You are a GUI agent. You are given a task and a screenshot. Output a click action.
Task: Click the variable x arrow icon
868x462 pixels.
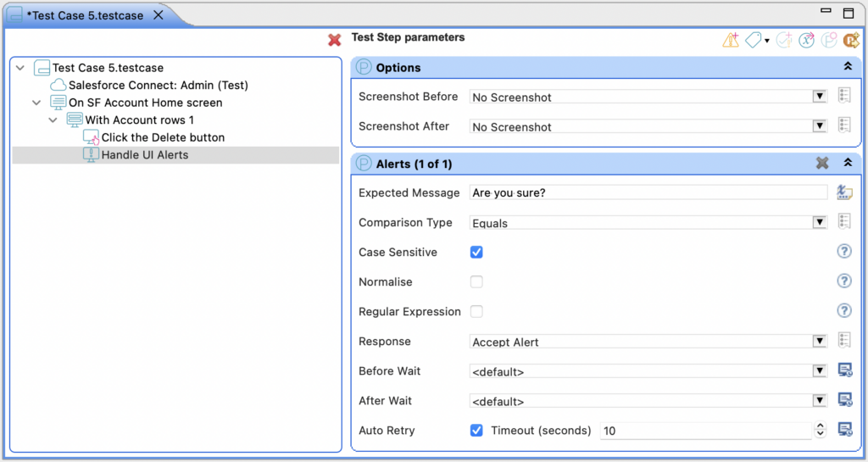coord(807,40)
